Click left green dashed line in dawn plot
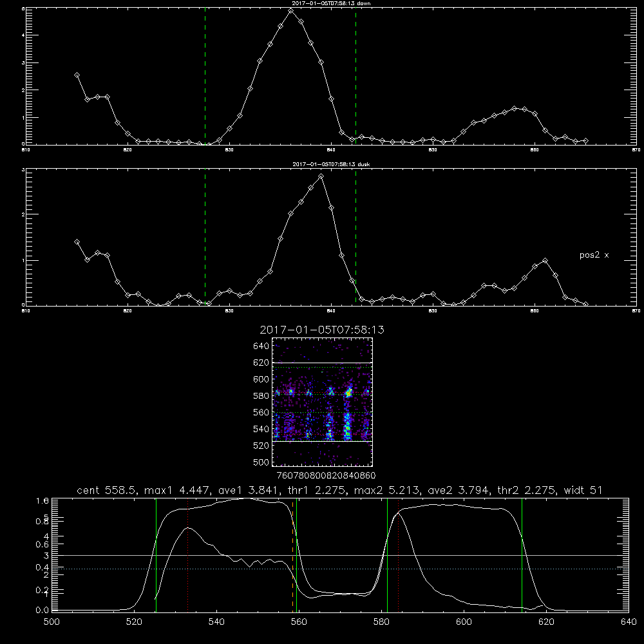 pos(205,77)
